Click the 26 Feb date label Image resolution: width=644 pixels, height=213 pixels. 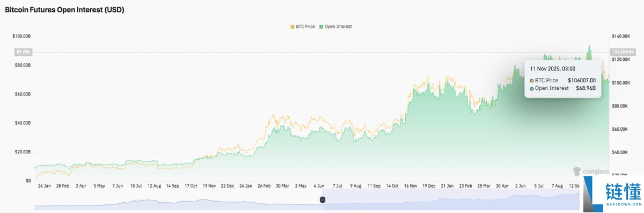264,186
